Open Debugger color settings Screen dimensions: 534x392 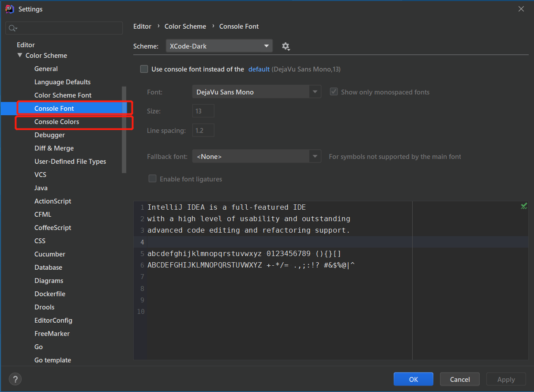click(x=50, y=135)
